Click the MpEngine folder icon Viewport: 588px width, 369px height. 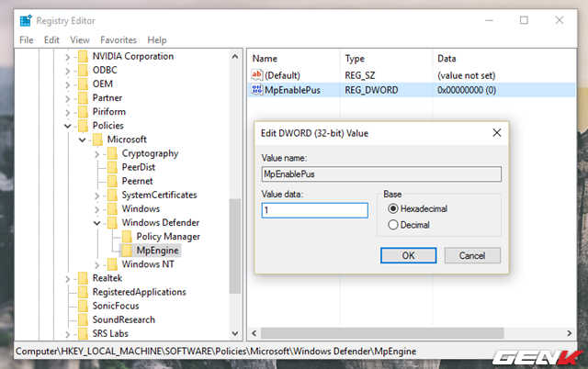pyautogui.click(x=127, y=251)
